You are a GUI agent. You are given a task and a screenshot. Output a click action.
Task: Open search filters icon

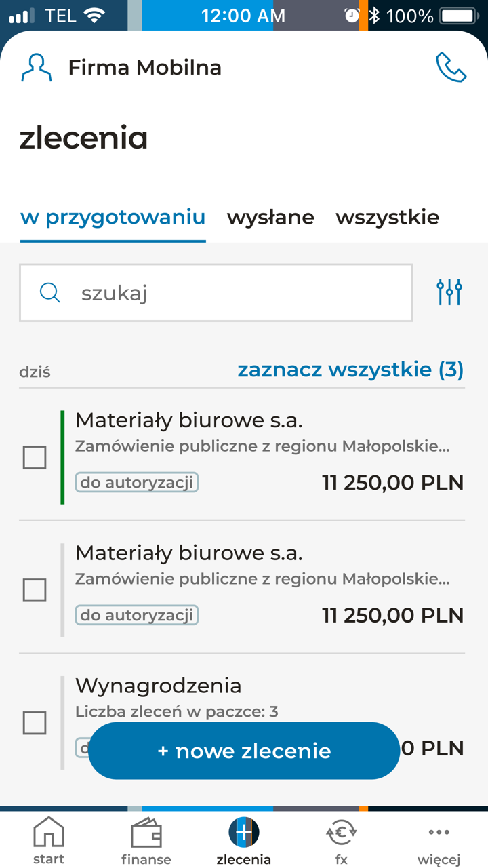click(x=449, y=292)
